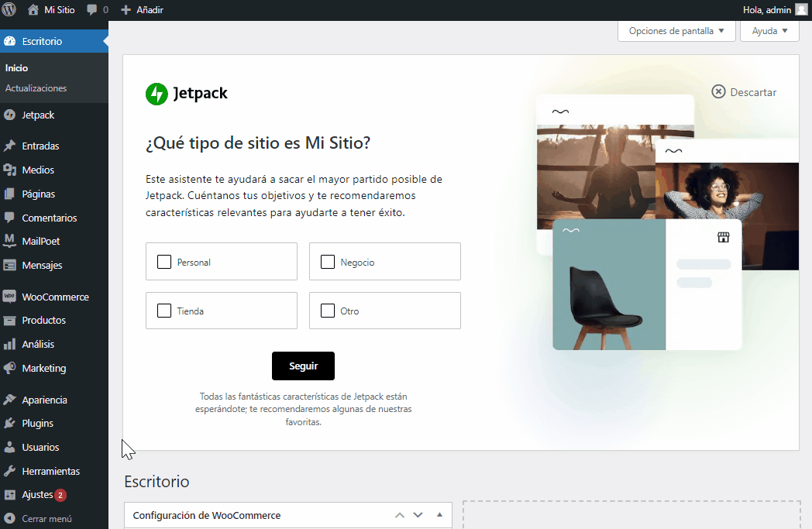Click the Cerrar menú collapse arrow icon
This screenshot has width=812, height=529.
(x=10, y=519)
